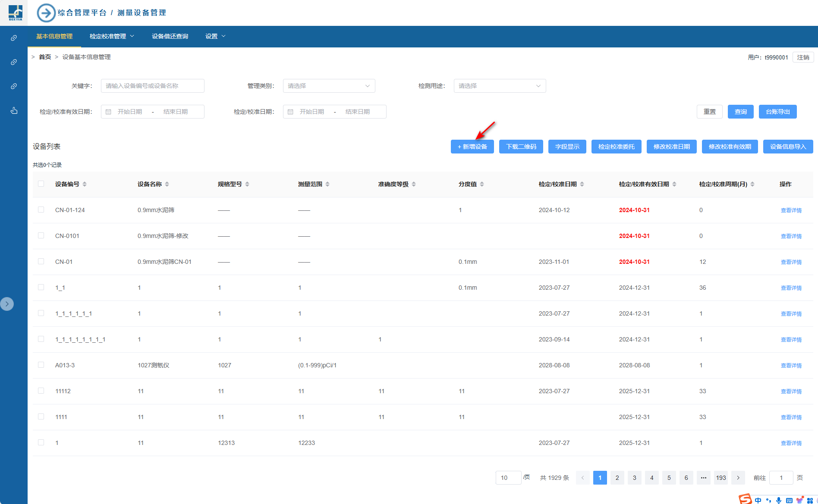The image size is (818, 504).
Task: Open the 设置 menu in navigation bar
Action: (215, 36)
